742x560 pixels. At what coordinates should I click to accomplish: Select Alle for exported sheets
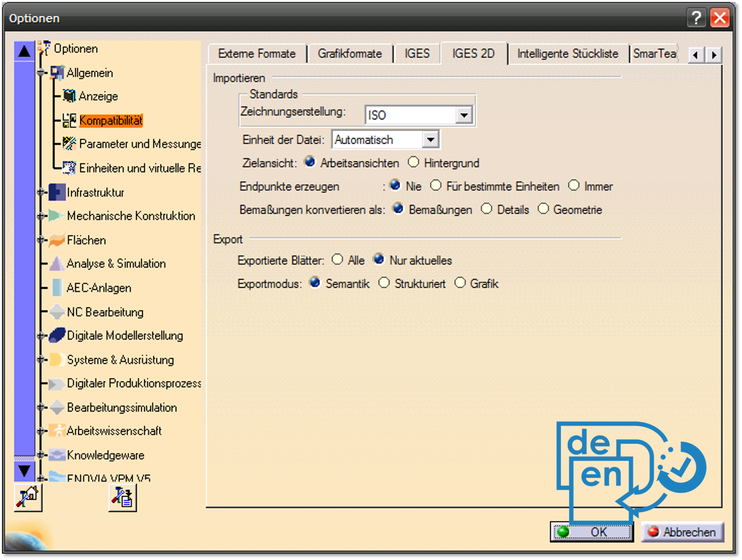coord(337,260)
